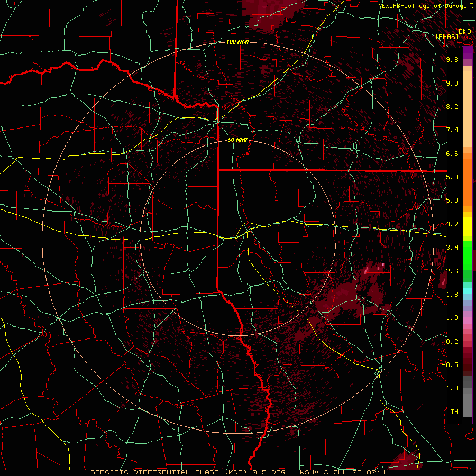Select the 9.8 value on the scale
This screenshot has height=476, width=476.
coord(452,59)
